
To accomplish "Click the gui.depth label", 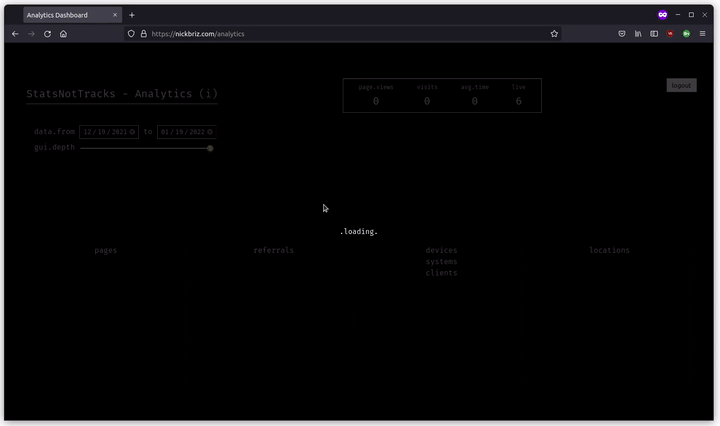I will [x=54, y=147].
